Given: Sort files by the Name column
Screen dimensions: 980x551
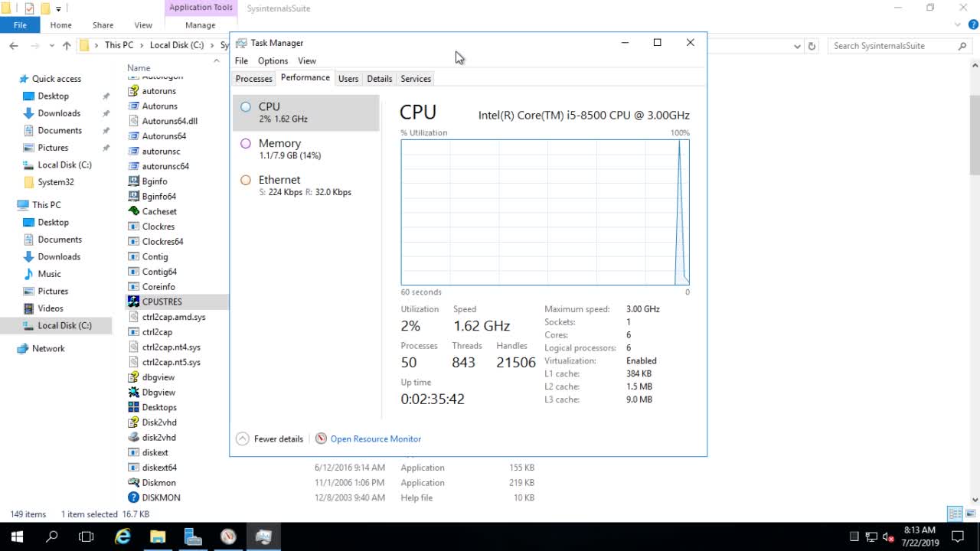Looking at the screenshot, I should (x=139, y=68).
